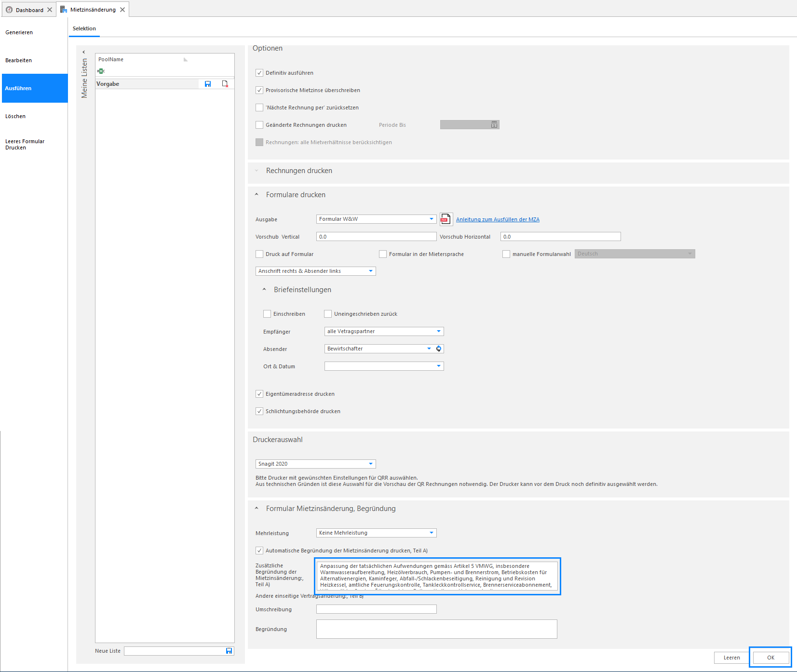The width and height of the screenshot is (797, 672).
Task: Click the OK button
Action: point(770,658)
